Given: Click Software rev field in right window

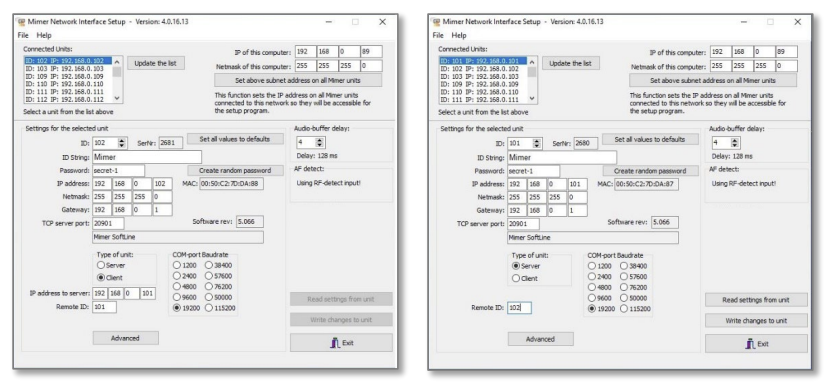Looking at the screenshot, I should pos(665,222).
